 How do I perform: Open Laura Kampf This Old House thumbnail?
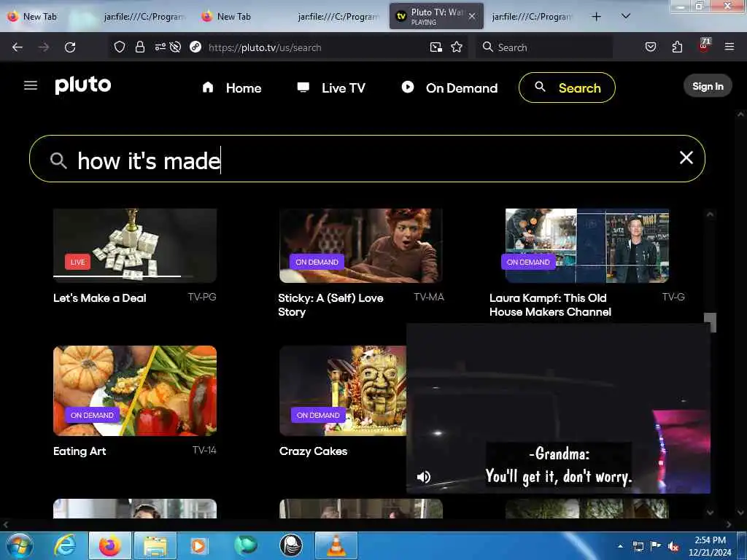pos(587,245)
